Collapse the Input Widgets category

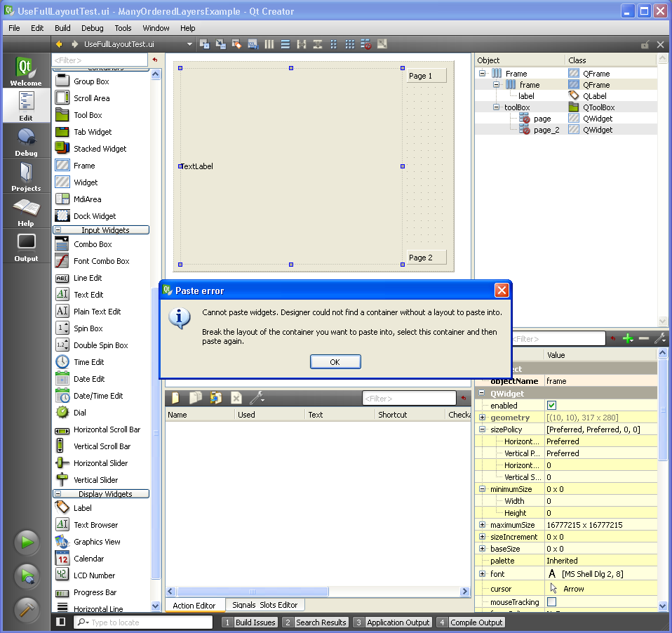58,230
